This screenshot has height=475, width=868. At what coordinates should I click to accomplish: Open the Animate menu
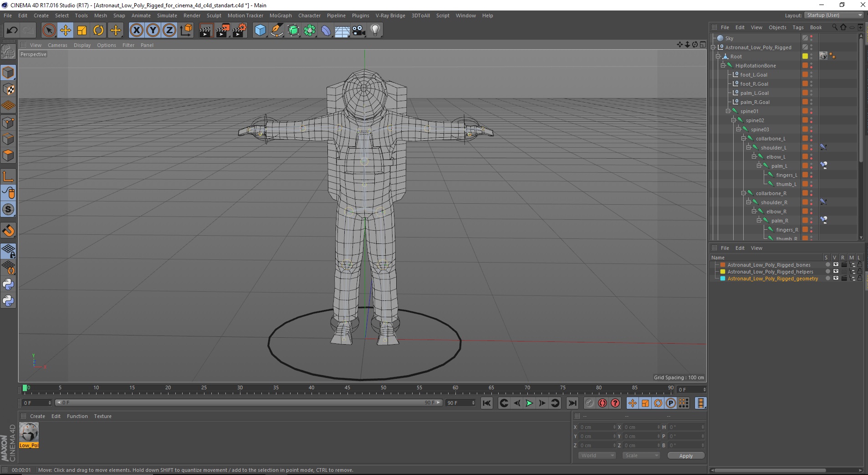point(141,15)
